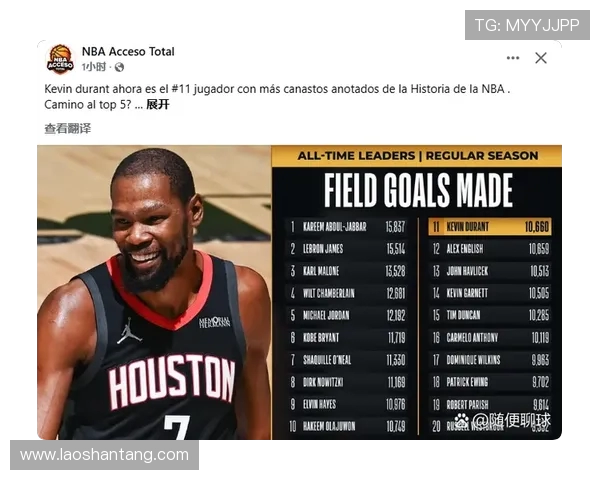Viewport: 600px width, 480px height.
Task: Click the highlighted Kevin Durant row
Action: [x=490, y=227]
